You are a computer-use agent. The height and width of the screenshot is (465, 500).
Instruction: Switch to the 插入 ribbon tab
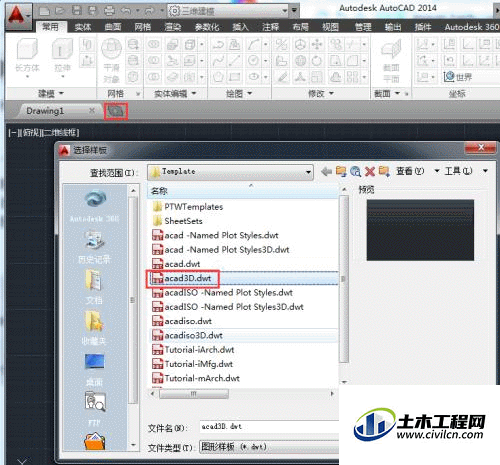(240, 27)
